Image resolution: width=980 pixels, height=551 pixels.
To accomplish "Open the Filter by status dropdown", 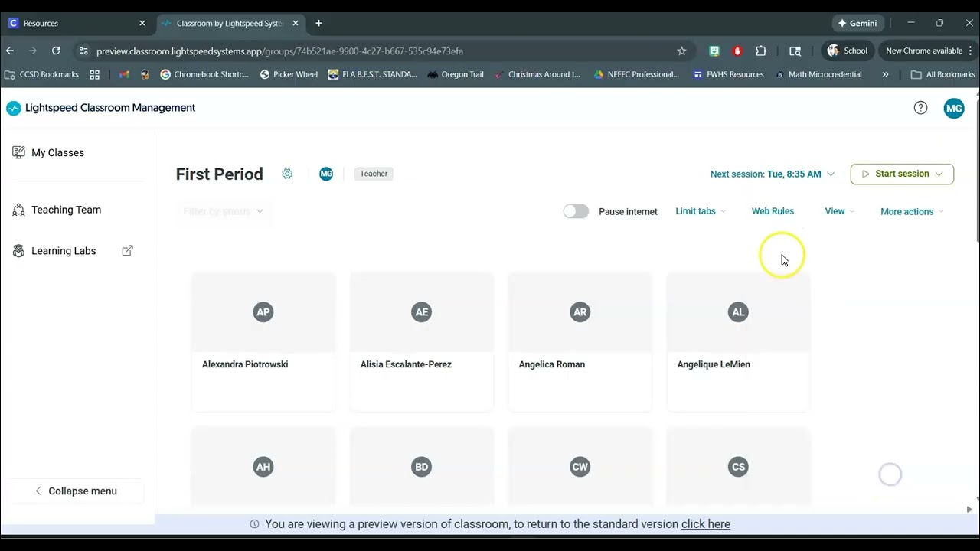I will click(223, 211).
